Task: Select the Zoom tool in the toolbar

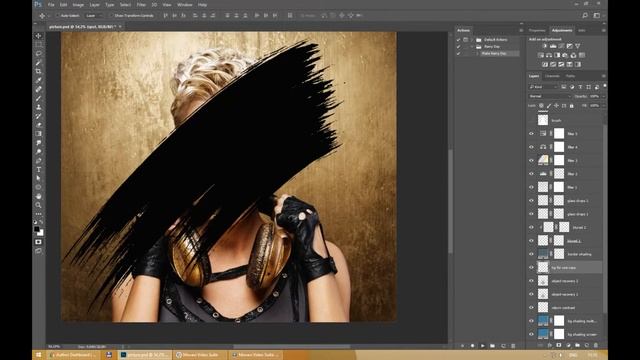Action: (x=38, y=205)
